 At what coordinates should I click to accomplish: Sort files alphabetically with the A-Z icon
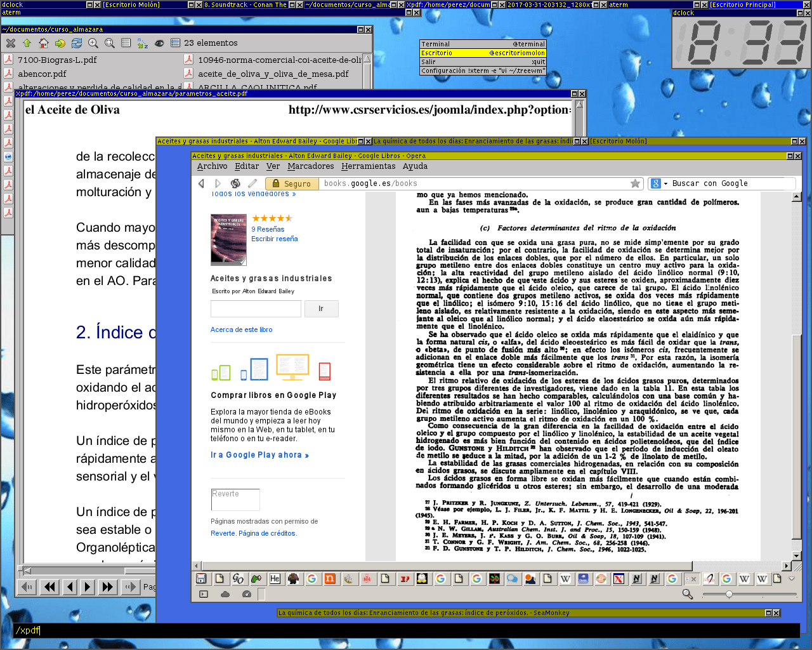[143, 43]
